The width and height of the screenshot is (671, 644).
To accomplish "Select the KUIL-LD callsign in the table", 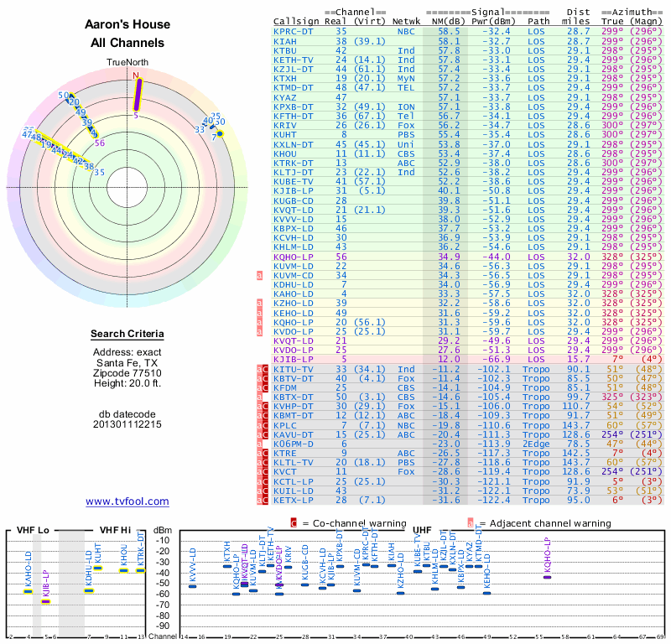I will 293,491.
